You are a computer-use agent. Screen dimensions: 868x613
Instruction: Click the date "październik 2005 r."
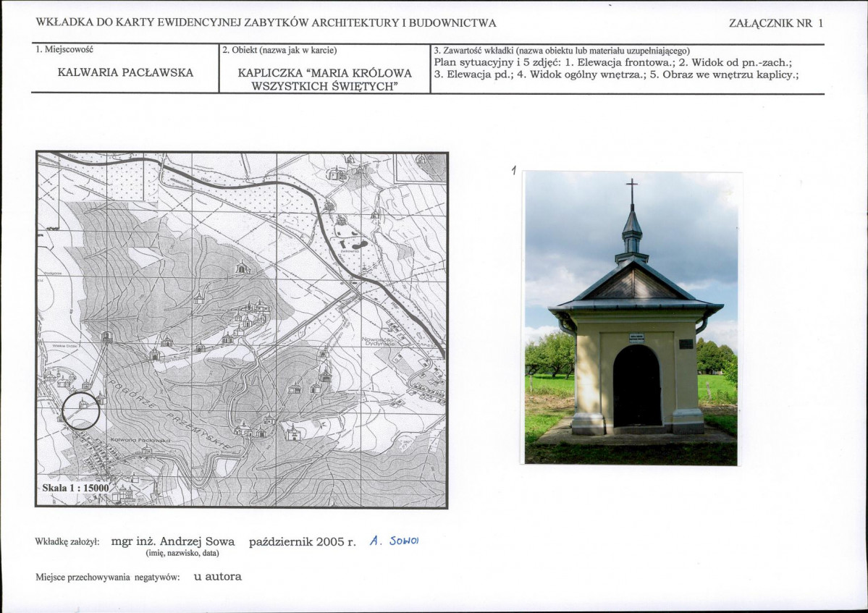[302, 541]
